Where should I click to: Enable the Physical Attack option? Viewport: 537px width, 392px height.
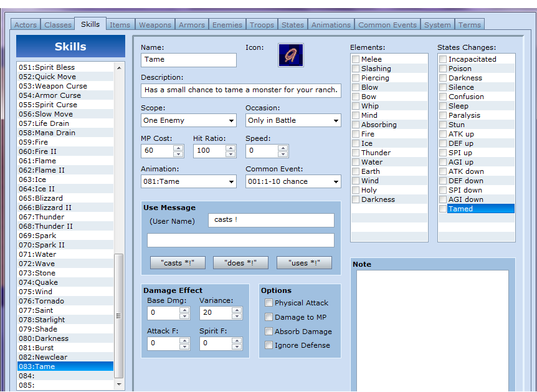coord(269,303)
